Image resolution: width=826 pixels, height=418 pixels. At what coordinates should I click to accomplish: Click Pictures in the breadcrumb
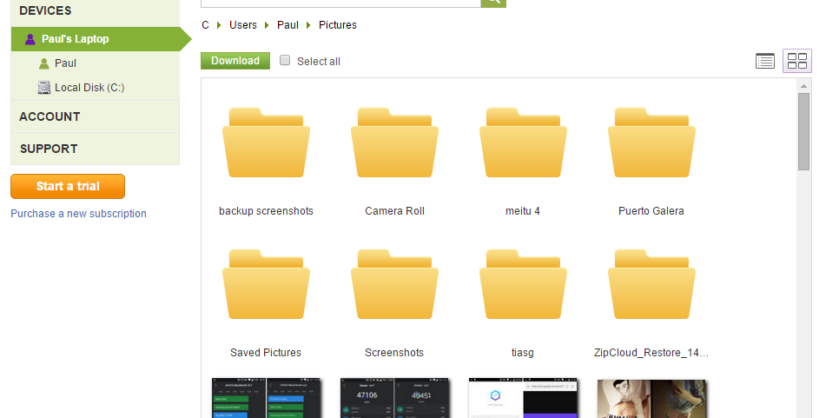(x=338, y=25)
